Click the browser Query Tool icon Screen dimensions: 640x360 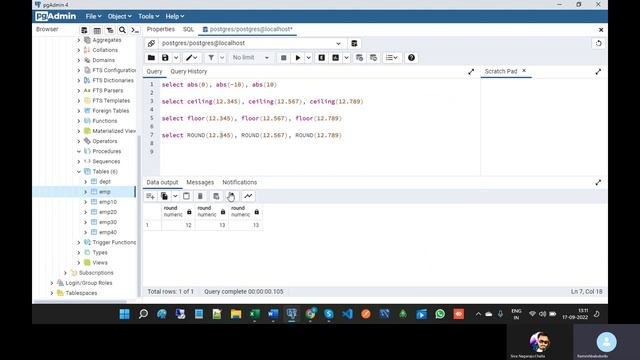tap(84, 30)
